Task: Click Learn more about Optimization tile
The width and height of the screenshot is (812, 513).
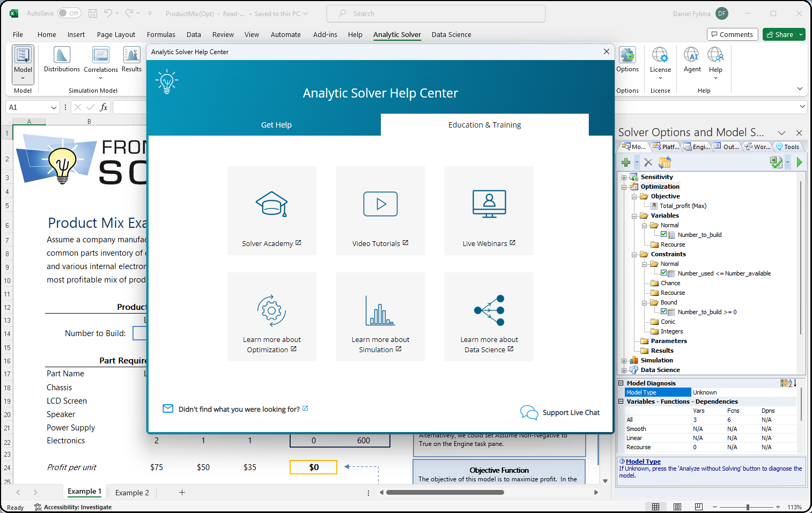Action: tap(271, 317)
